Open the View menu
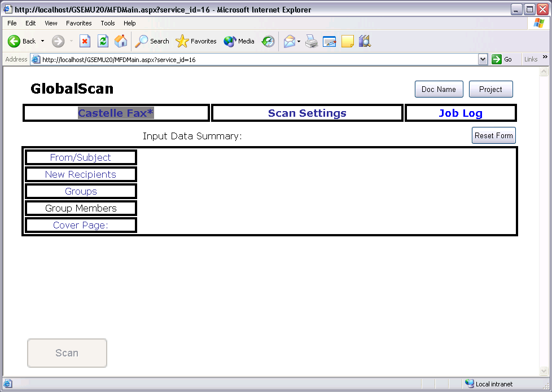 [51, 23]
